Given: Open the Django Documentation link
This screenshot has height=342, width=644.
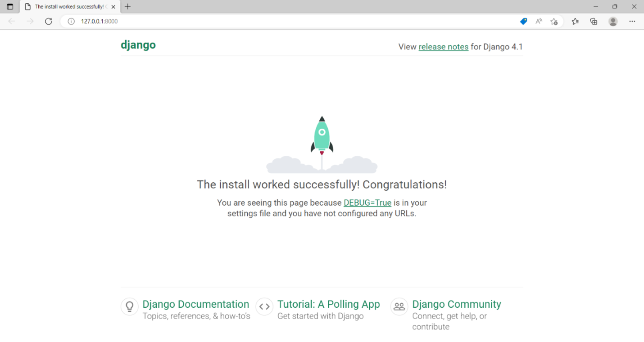Looking at the screenshot, I should (x=195, y=304).
